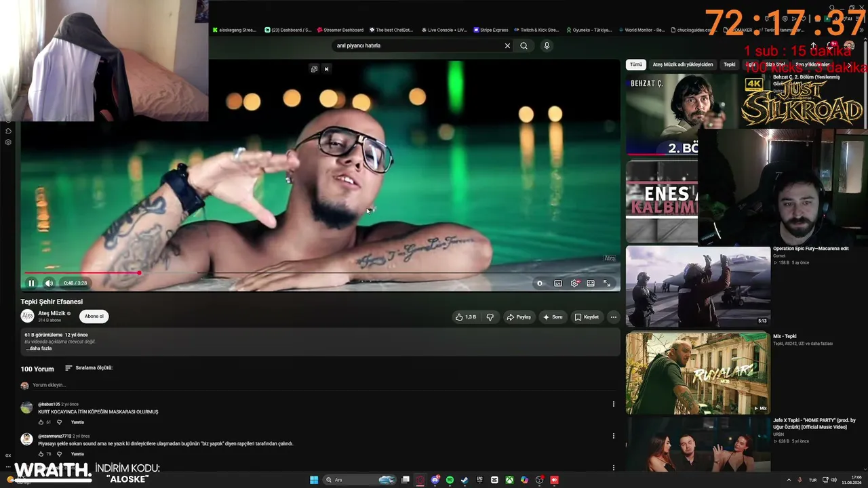Open more actions menu beside Kaydet
The width and height of the screenshot is (868, 488).
pyautogui.click(x=613, y=317)
